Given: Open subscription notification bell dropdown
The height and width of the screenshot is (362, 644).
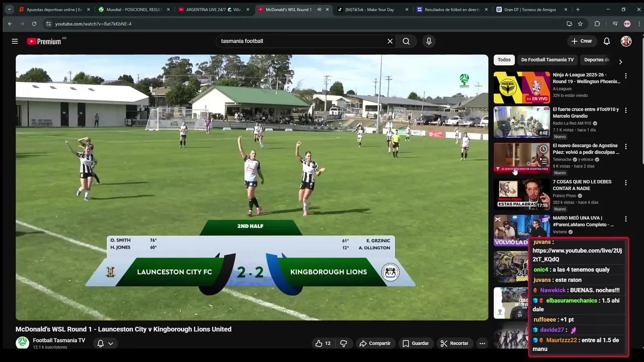Looking at the screenshot, I should [x=105, y=343].
